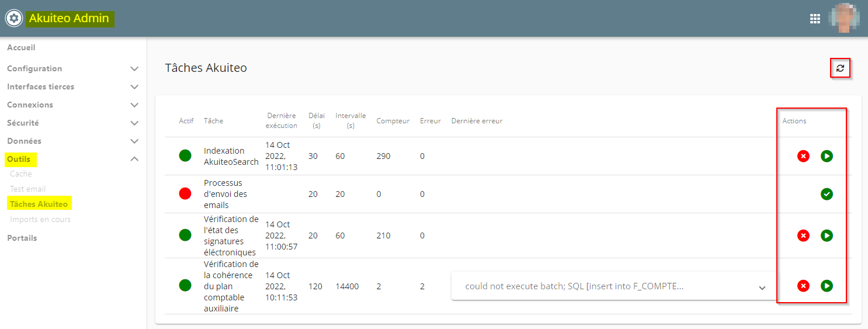Expand the Configuration menu chevron
Screen dimensions: 868x329
tap(134, 69)
